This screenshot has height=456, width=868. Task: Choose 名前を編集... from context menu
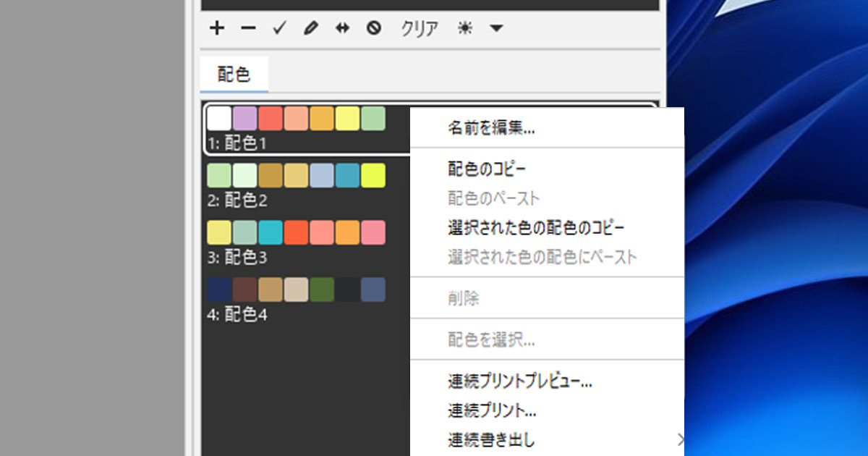(491, 129)
